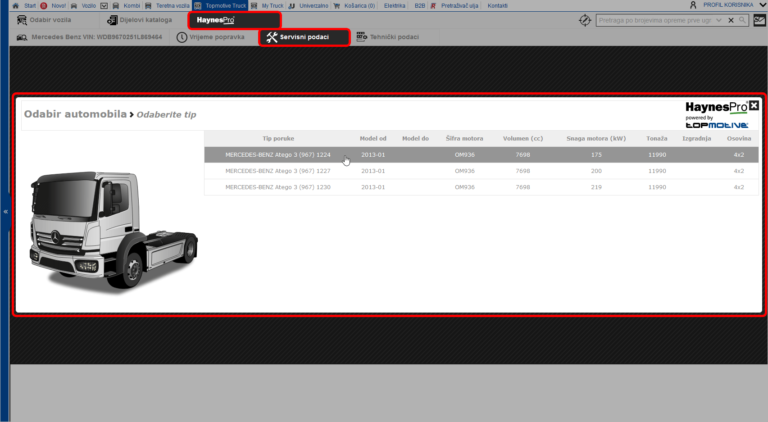Screen dimensions: 768x422
Task: Click the Tonaža column header
Action: (x=657, y=139)
